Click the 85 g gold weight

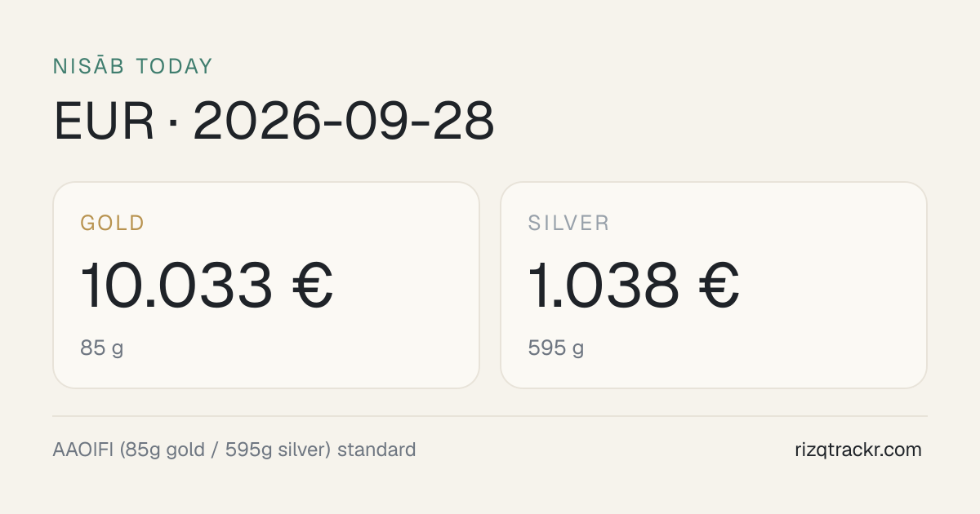pyautogui.click(x=102, y=348)
